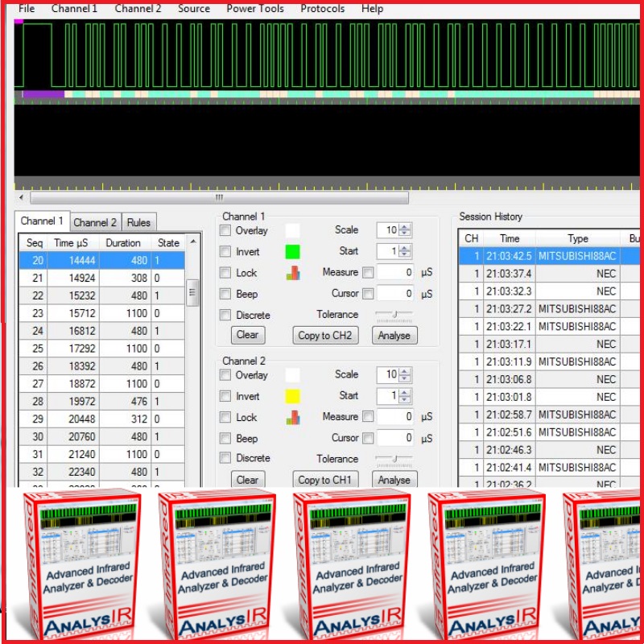Open the Power Tools menu
This screenshot has width=644, height=644.
pyautogui.click(x=255, y=9)
